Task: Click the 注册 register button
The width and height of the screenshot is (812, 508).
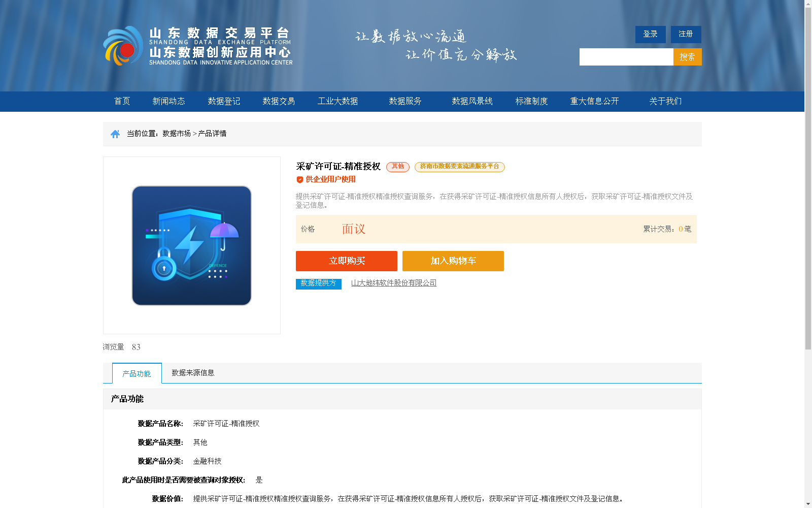Action: 686,35
